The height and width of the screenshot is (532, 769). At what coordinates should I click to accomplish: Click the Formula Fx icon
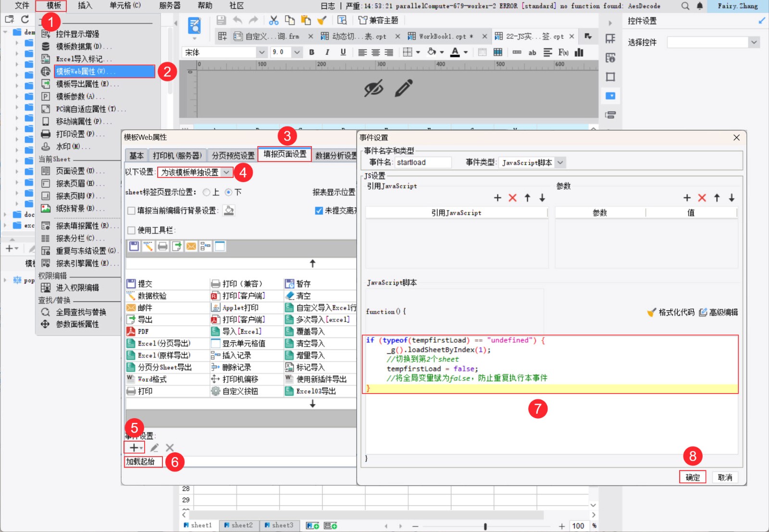(x=563, y=52)
